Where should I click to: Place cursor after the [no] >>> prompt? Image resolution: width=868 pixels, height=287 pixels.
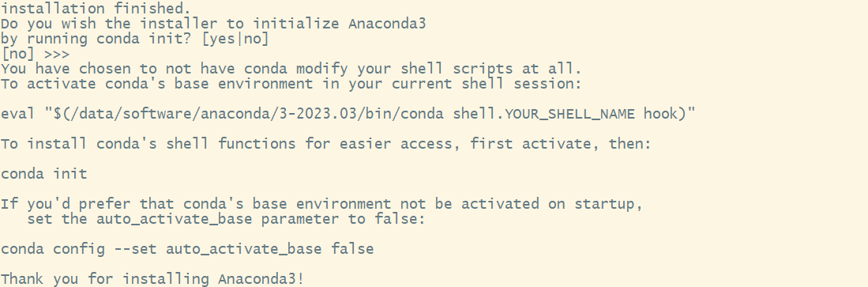[x=75, y=55]
